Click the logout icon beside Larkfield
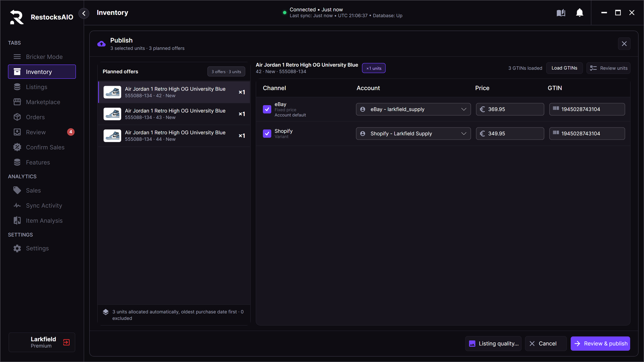This screenshot has width=644, height=362. [66, 342]
